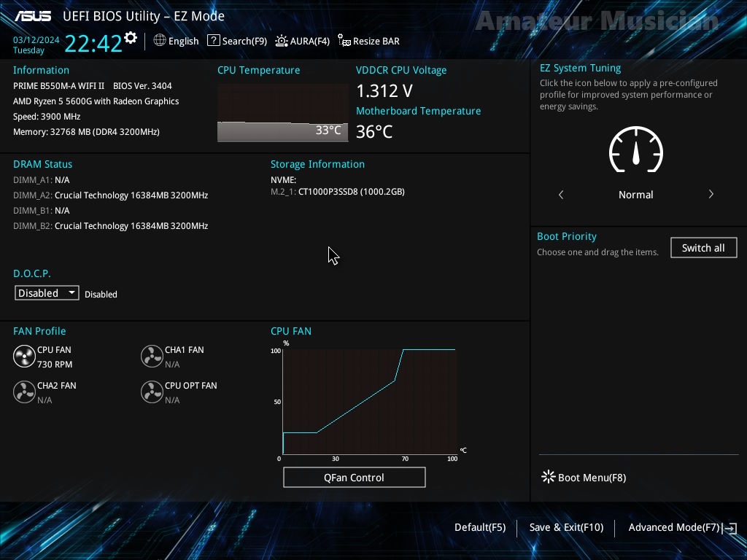The image size is (747, 560).
Task: Open the D.O.C.P. Disabled dropdown
Action: [x=47, y=292]
